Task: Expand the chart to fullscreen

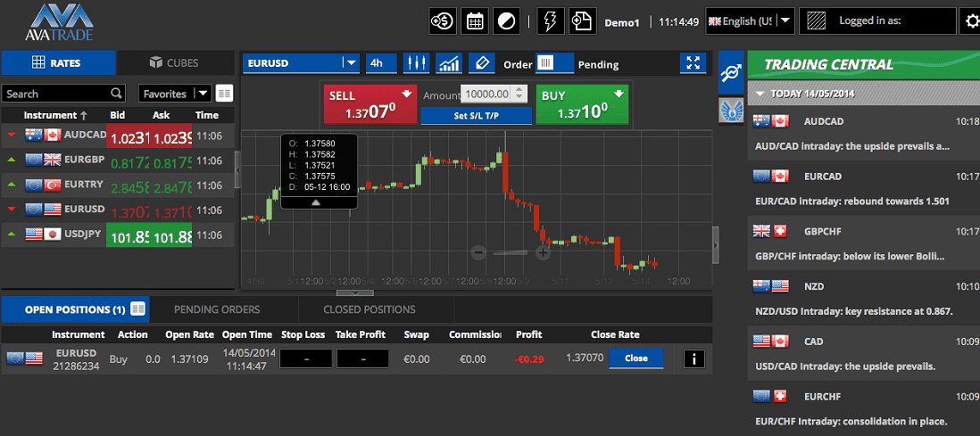Action: point(693,62)
